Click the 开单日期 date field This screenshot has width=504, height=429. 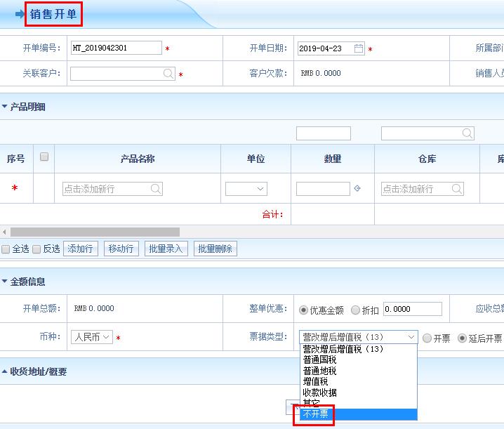coord(331,48)
